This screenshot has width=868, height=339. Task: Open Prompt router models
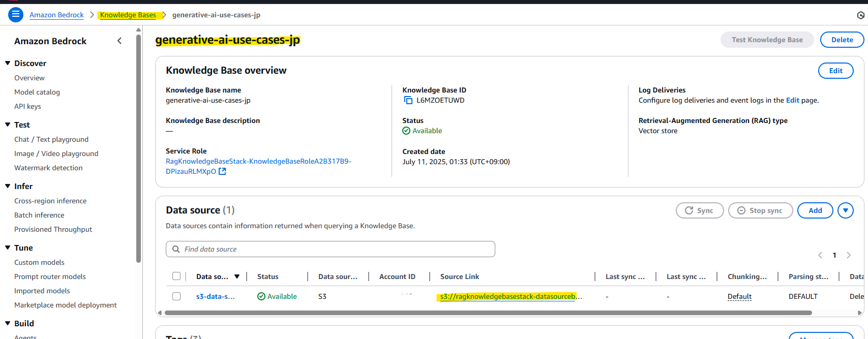pyautogui.click(x=50, y=276)
